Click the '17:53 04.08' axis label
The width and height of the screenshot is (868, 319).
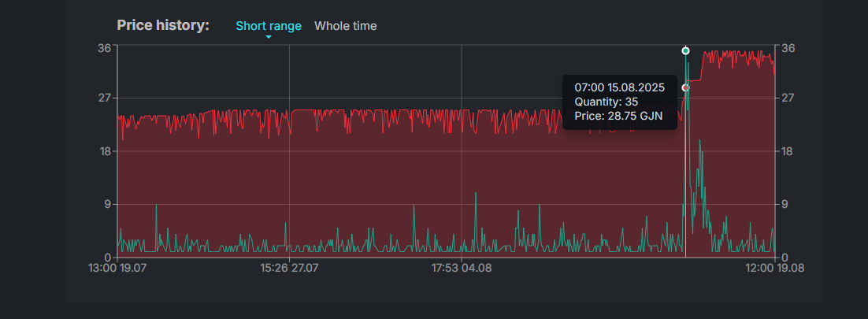[x=461, y=268]
